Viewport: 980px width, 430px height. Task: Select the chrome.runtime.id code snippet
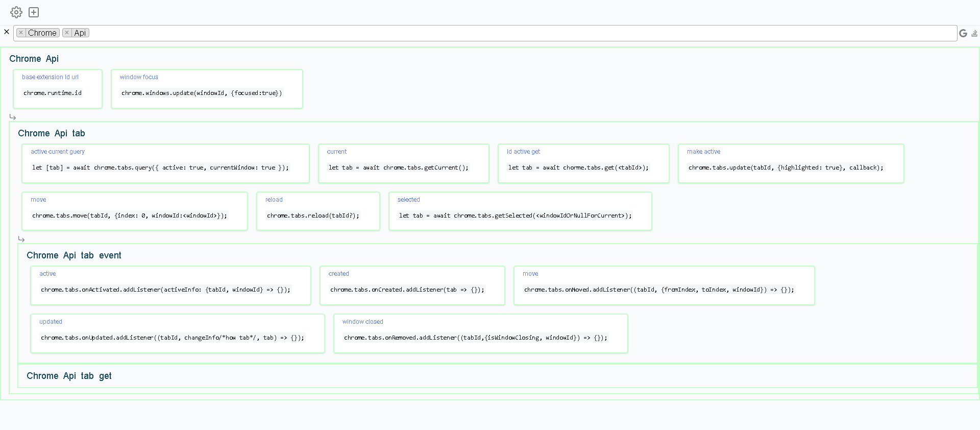53,93
